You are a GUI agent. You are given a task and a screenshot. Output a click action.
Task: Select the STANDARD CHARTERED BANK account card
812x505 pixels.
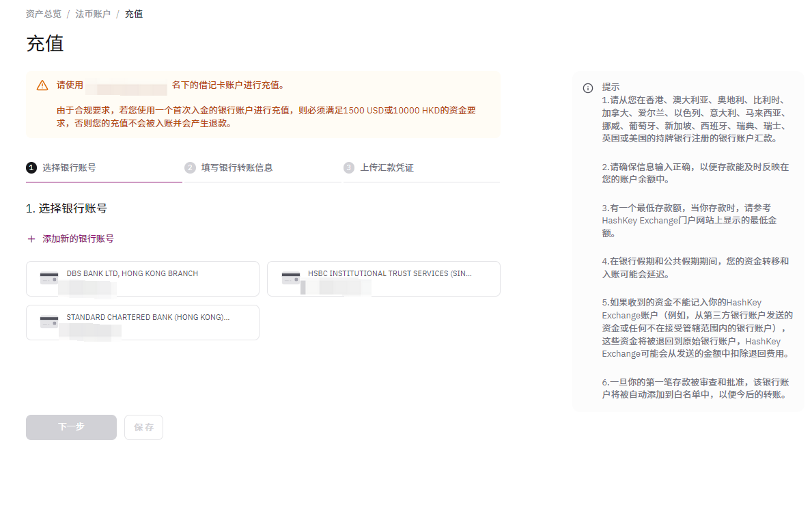142,322
